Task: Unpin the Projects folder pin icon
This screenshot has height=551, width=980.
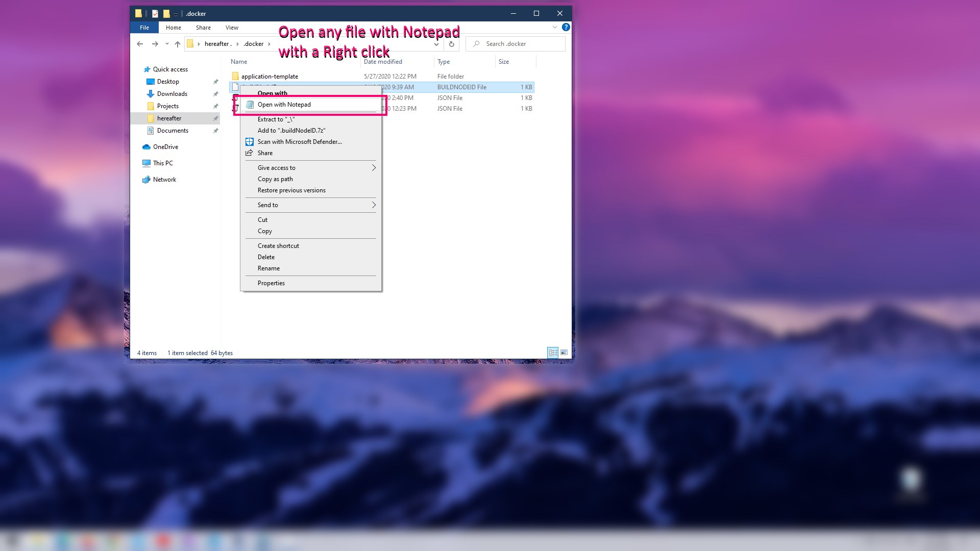Action: point(215,106)
